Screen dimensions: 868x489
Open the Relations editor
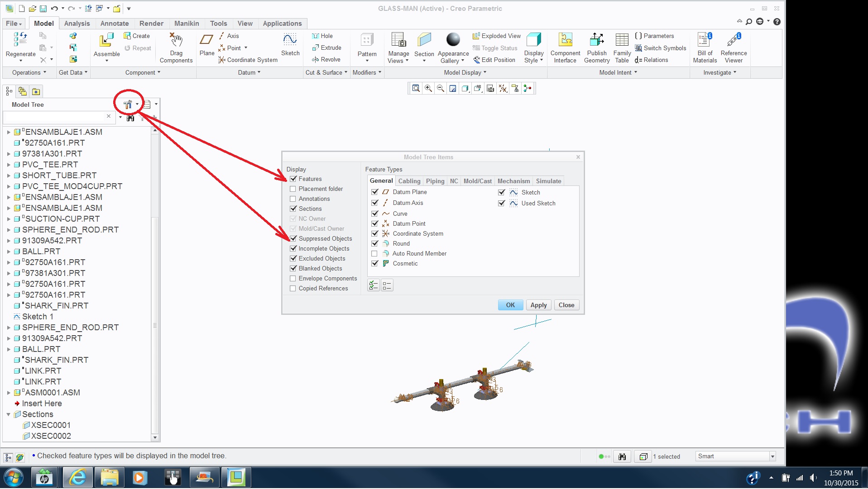651,60
